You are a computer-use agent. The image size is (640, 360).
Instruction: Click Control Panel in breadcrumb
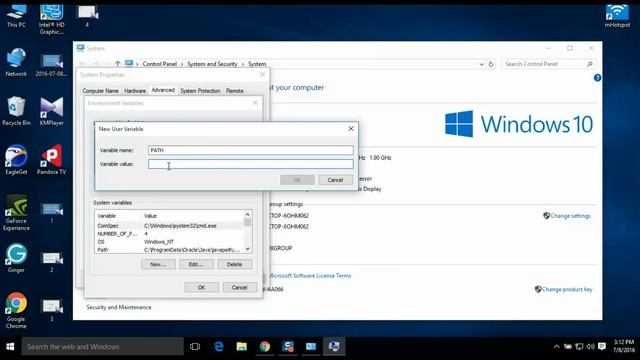[160, 64]
